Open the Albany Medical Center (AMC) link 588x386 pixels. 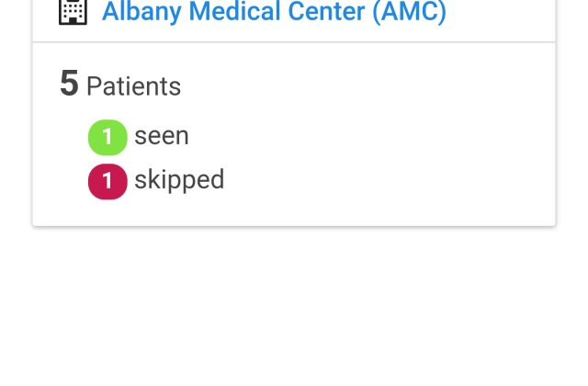click(274, 12)
